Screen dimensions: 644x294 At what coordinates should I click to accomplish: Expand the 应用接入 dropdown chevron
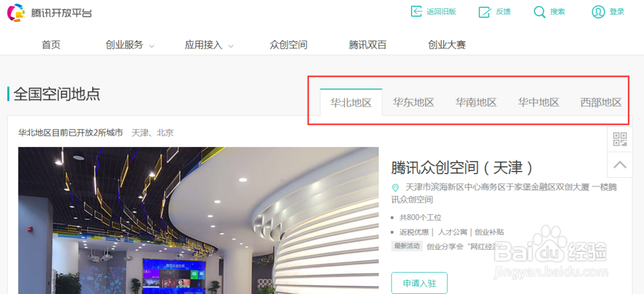coord(231,46)
